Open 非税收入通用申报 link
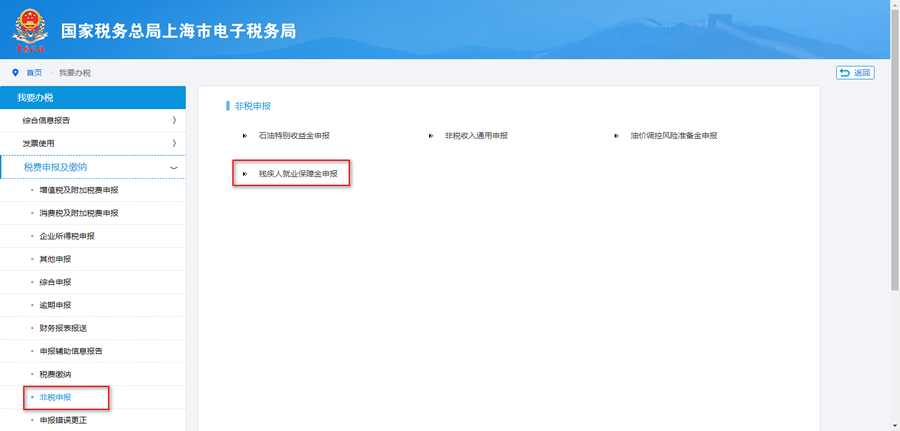Screen dimensions: 900x431 [x=476, y=135]
